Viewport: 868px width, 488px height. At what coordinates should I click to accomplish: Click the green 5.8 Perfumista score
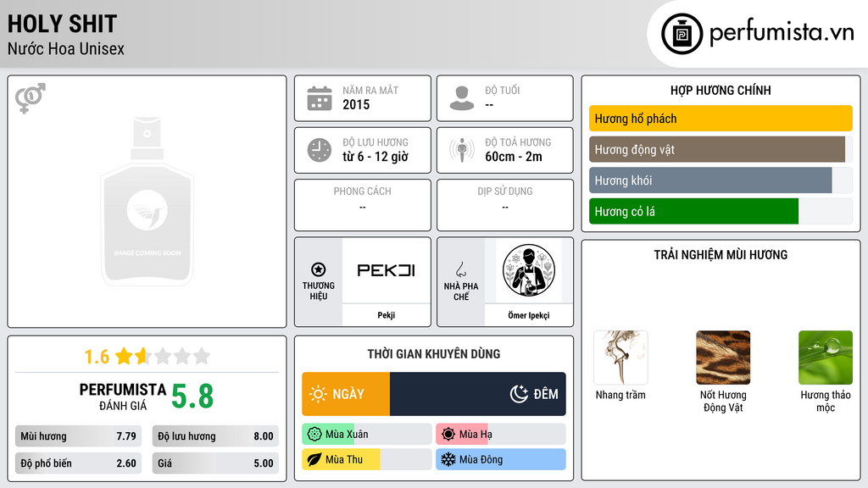[x=192, y=396]
